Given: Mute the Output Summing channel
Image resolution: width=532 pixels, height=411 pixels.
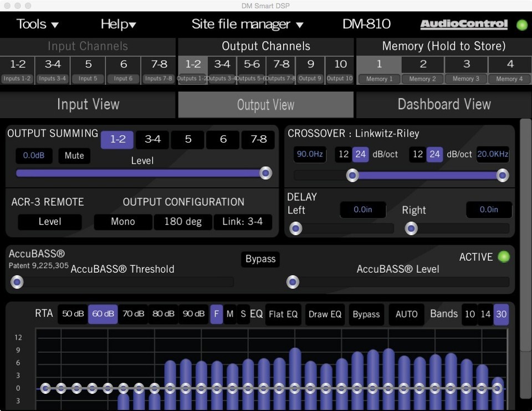Looking at the screenshot, I should [74, 156].
